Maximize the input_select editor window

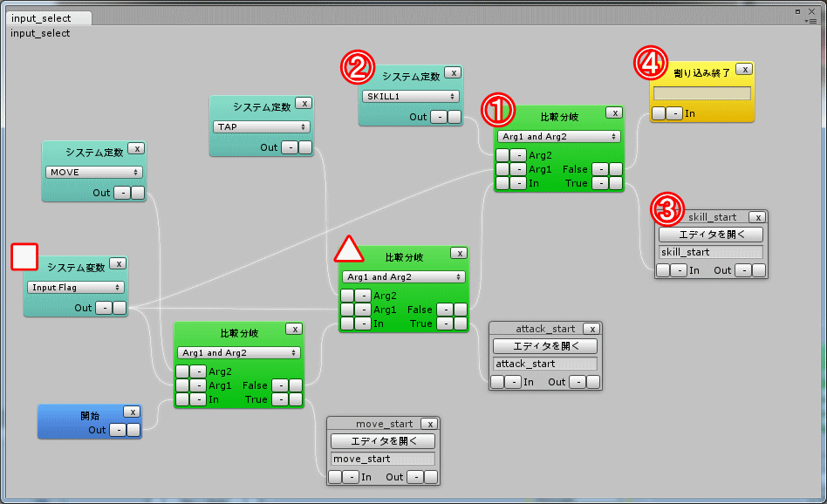797,11
